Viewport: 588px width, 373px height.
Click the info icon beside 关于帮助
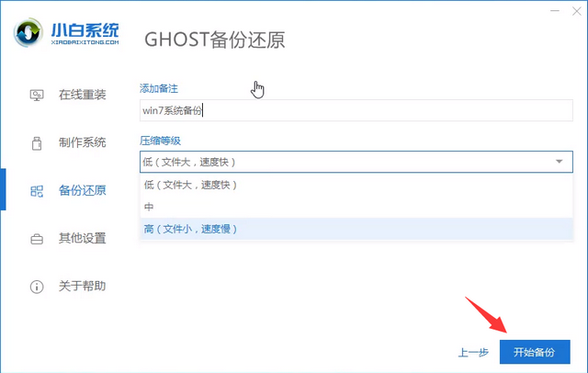click(37, 287)
